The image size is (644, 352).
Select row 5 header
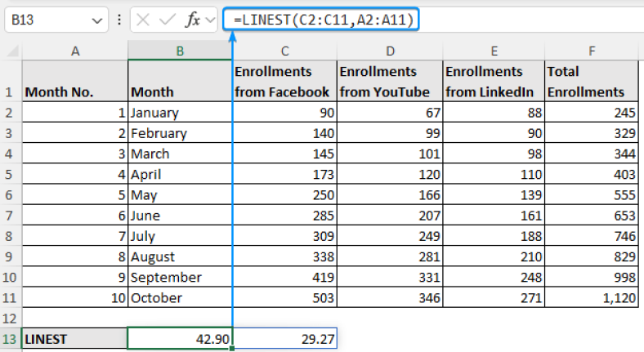click(10, 174)
